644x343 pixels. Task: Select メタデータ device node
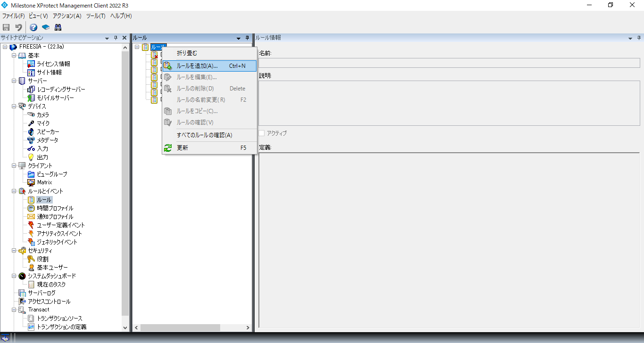pyautogui.click(x=48, y=140)
